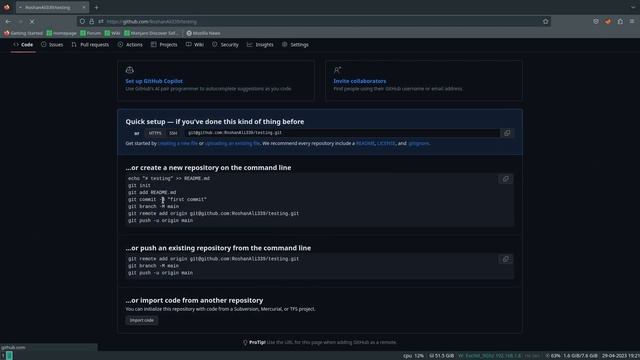640x360 pixels.
Task: Select the HTTPS clone URL option
Action: [x=155, y=133]
